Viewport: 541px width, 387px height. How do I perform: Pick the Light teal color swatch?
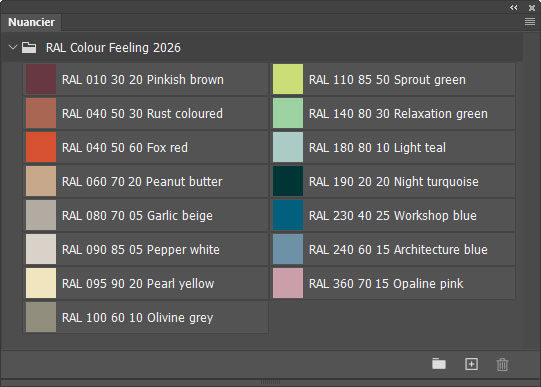(x=288, y=147)
